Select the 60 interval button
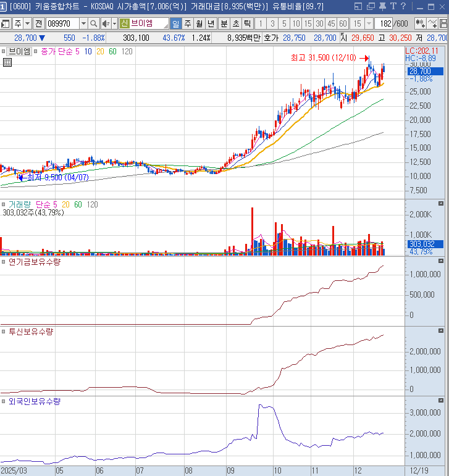Screen dimensions: 449x476 (342, 23)
